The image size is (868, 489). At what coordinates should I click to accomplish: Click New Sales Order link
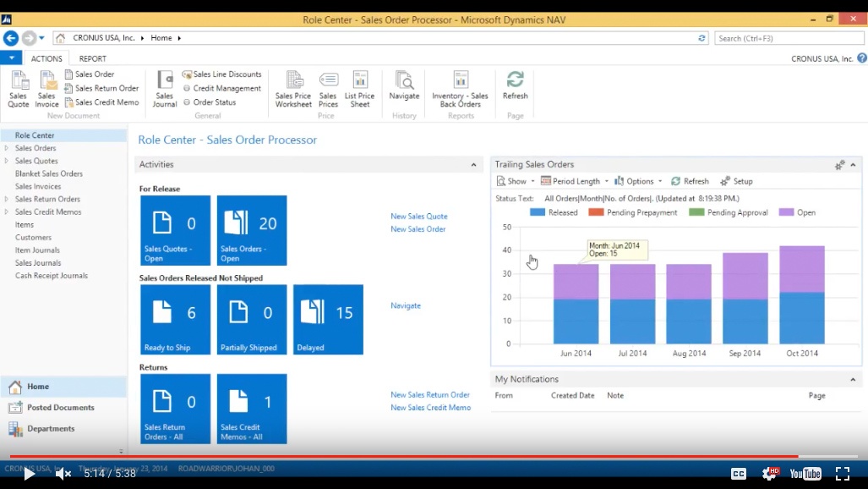click(x=418, y=229)
